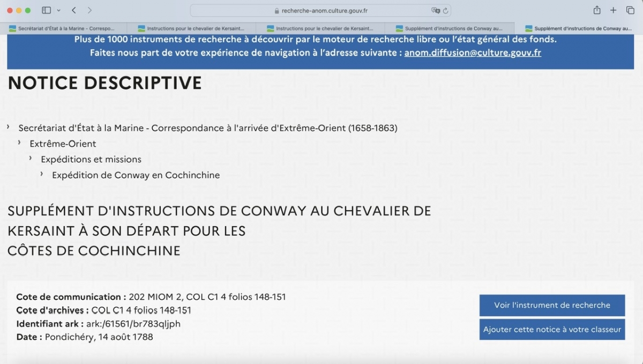Toggle the Safari sidebar icon
This screenshot has width=643, height=364.
coord(46,10)
